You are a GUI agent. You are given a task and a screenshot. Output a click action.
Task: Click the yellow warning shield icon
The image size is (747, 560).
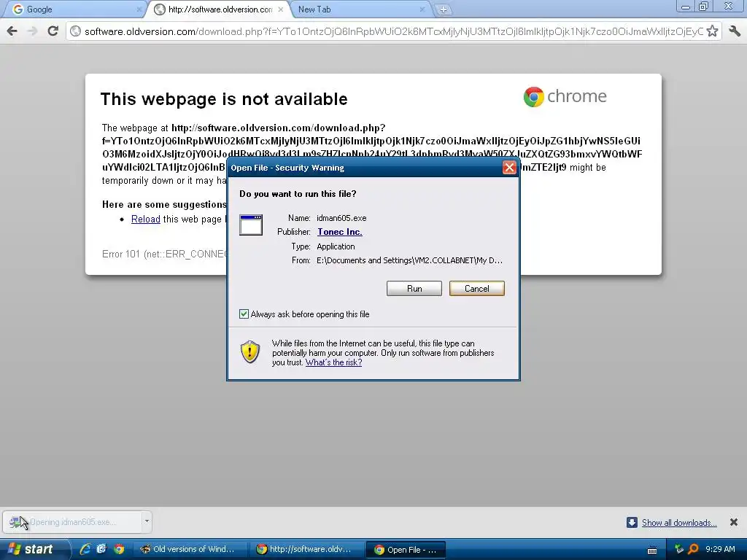click(250, 352)
